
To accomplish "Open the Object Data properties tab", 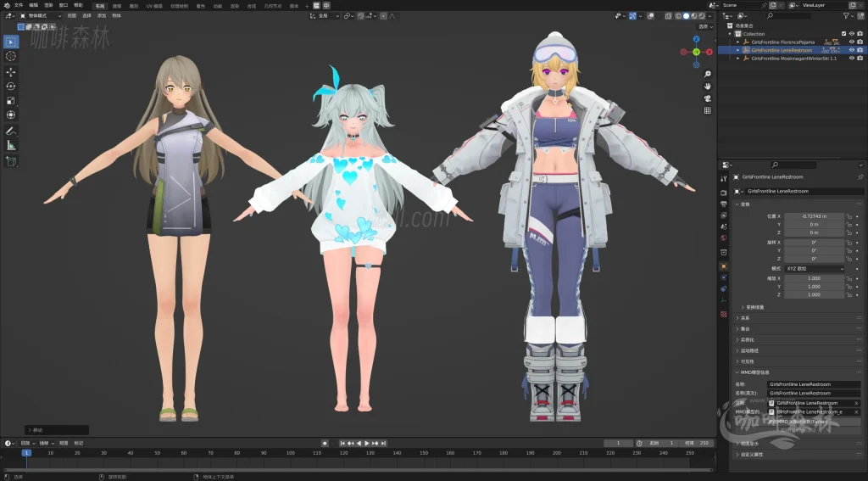I will 724,300.
